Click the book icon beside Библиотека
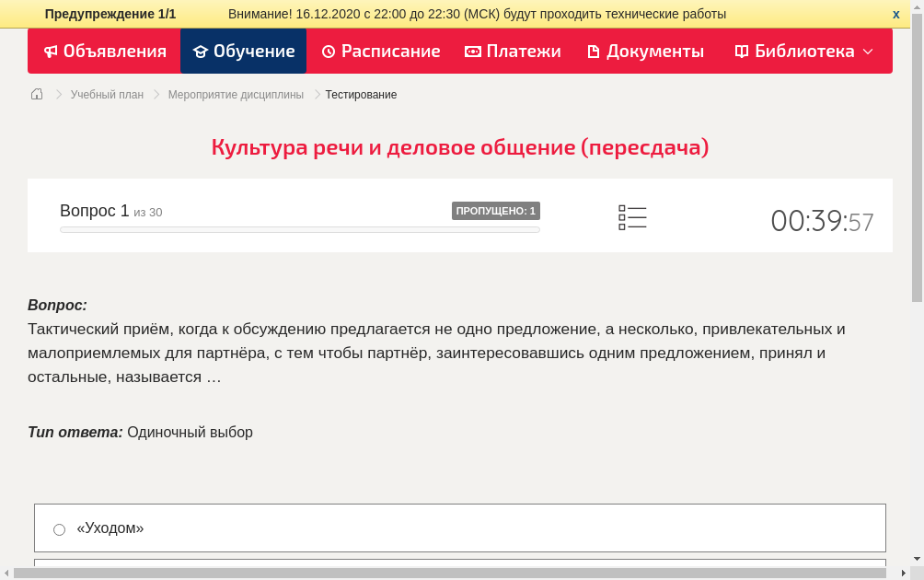 point(741,51)
